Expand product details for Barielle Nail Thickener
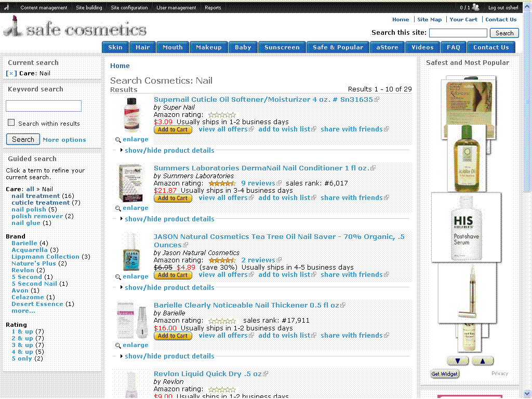532x399 pixels. 169,356
